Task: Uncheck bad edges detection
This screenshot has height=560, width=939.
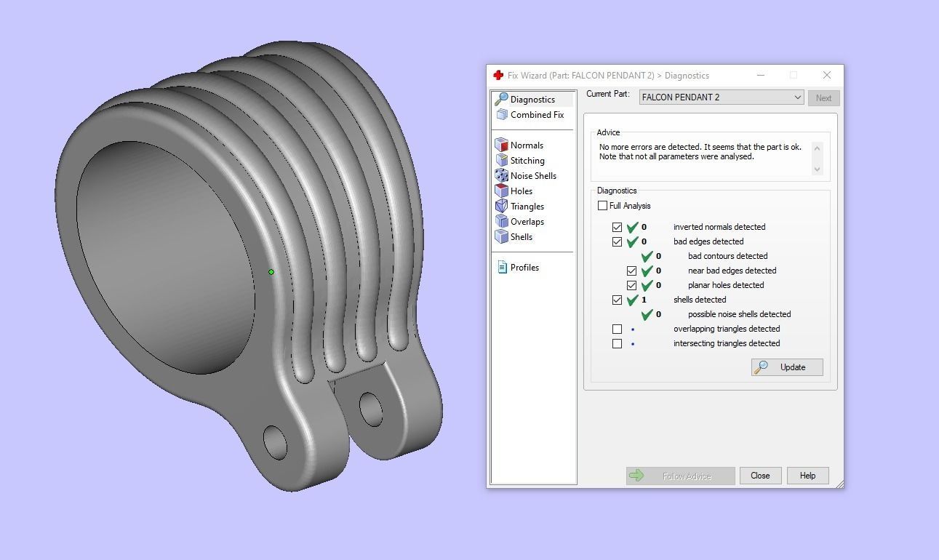Action: coord(617,241)
